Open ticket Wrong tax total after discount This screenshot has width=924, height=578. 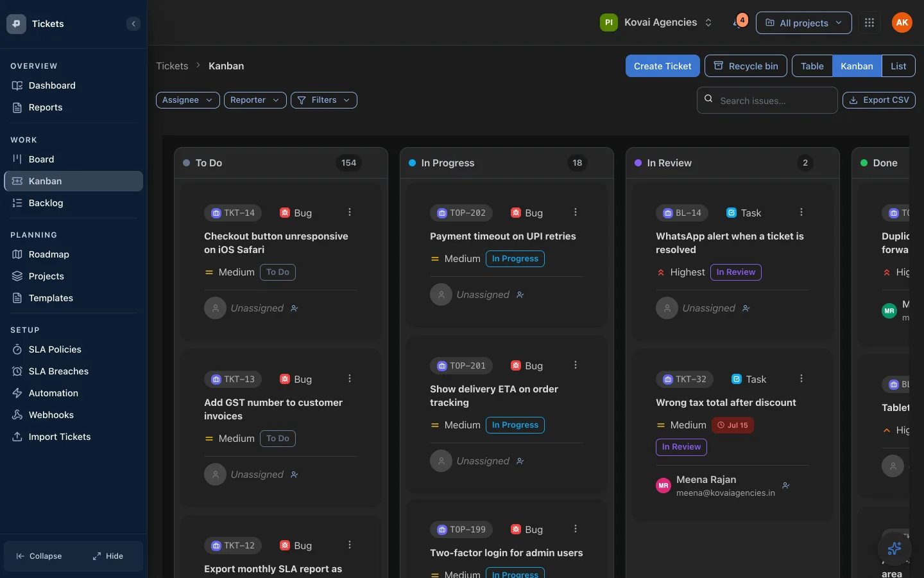tap(726, 403)
